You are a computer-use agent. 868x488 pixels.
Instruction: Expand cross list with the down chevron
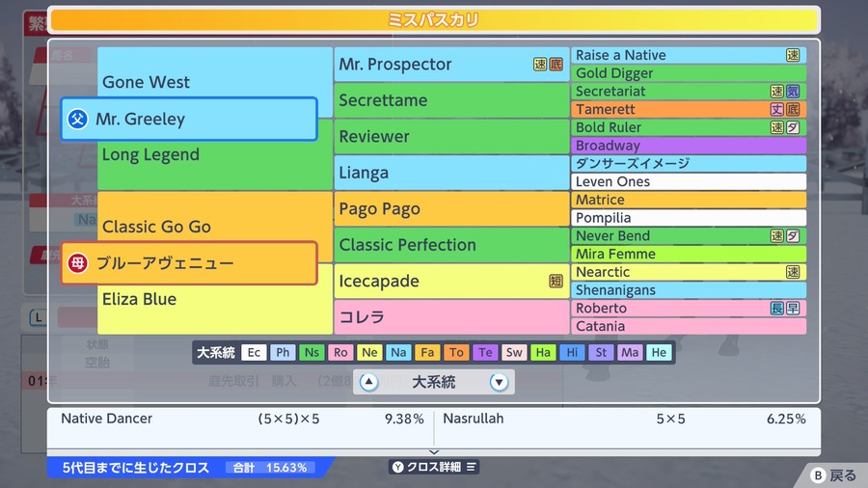434,452
